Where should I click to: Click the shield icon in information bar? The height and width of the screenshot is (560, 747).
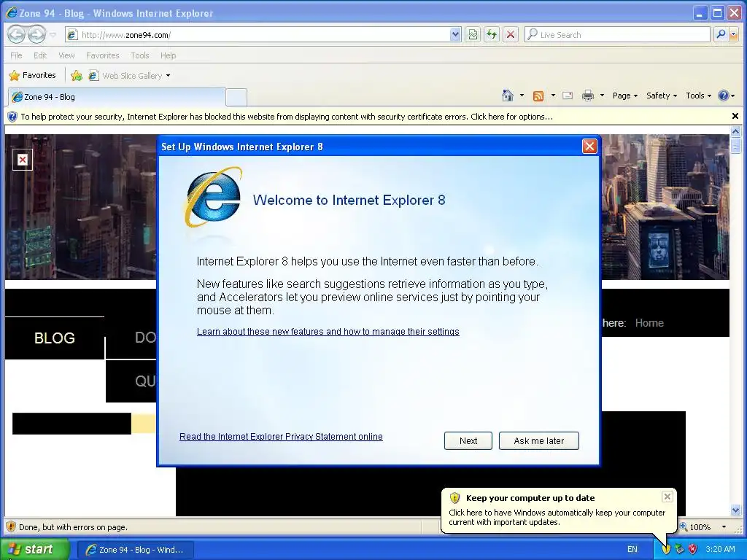[12, 117]
